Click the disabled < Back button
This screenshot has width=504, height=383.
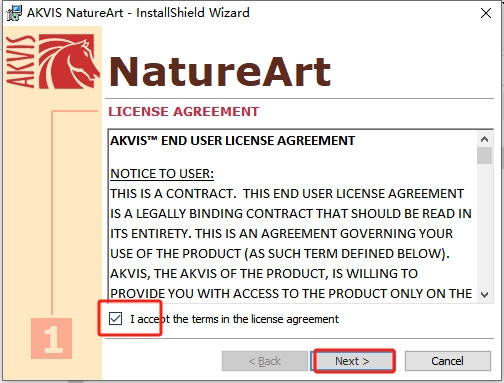tap(265, 361)
